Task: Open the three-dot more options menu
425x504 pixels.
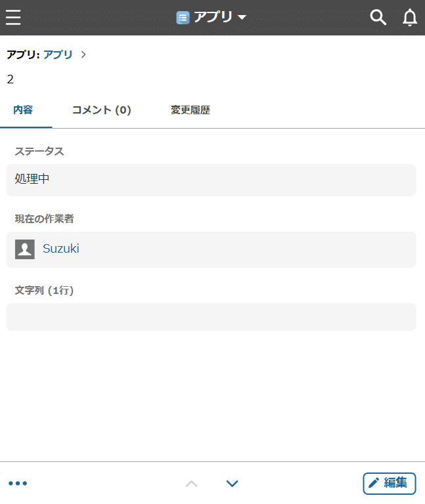Action: pyautogui.click(x=18, y=484)
